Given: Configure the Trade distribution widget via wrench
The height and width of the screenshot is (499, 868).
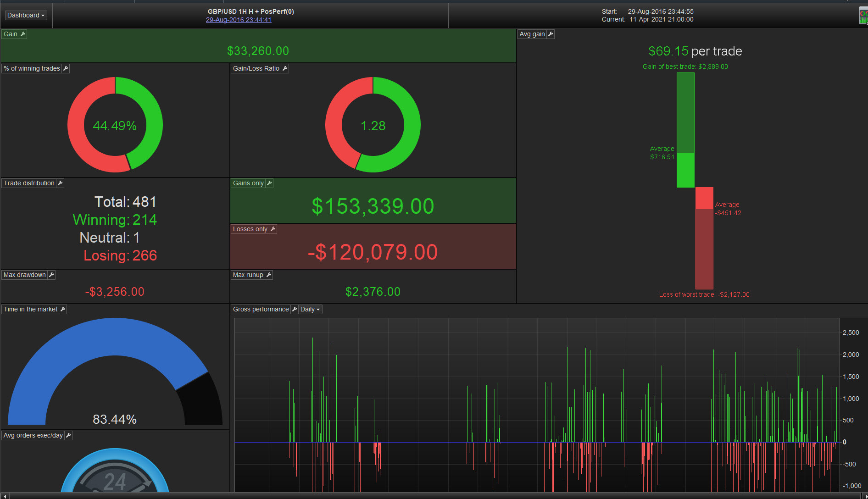Looking at the screenshot, I should [x=60, y=183].
